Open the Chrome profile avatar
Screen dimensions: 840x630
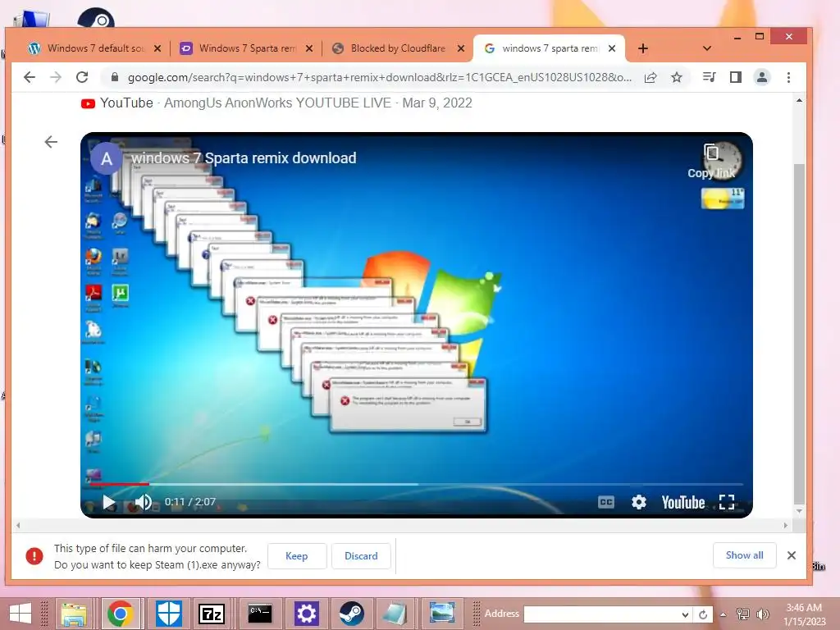762,77
